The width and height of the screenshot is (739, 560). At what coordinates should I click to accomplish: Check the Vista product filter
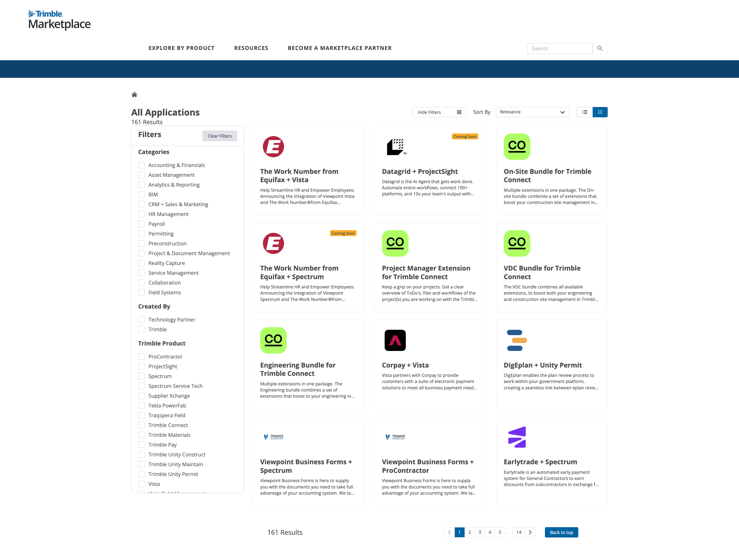142,484
